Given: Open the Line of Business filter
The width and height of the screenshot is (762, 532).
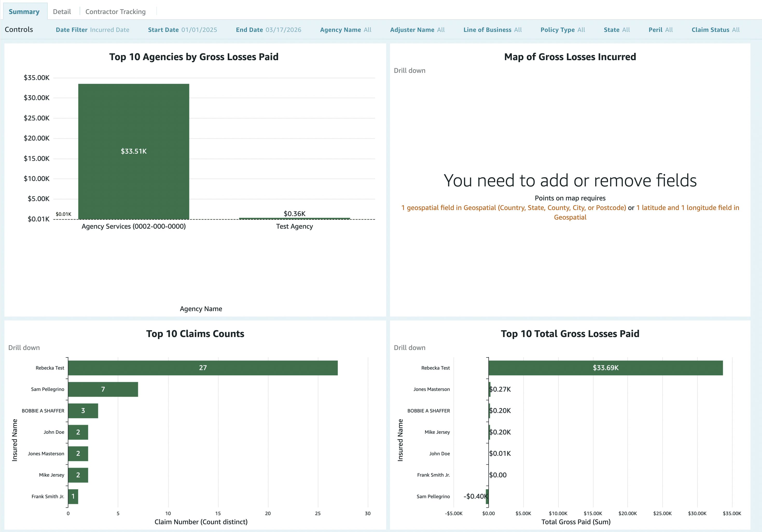Looking at the screenshot, I should pos(492,30).
